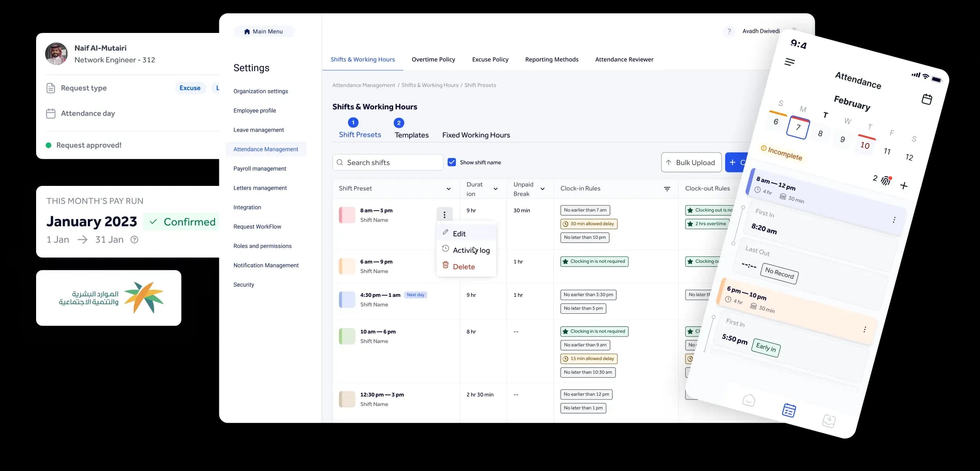Expand the Shift Preset column dropdown

pyautogui.click(x=448, y=189)
